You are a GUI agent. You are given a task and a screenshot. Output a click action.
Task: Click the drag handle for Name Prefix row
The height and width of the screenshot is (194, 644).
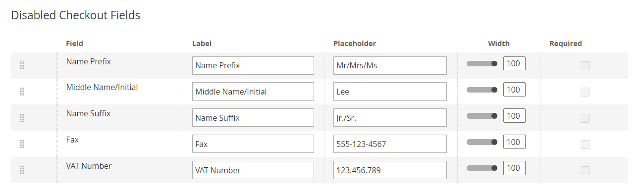tap(22, 65)
